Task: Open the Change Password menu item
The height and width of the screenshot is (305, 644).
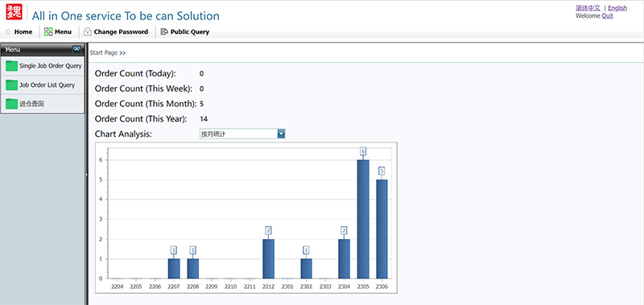Action: (x=116, y=31)
